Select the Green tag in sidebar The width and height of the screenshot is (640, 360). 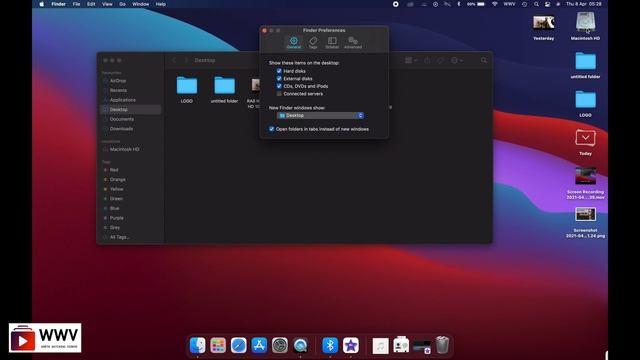tap(131, 199)
